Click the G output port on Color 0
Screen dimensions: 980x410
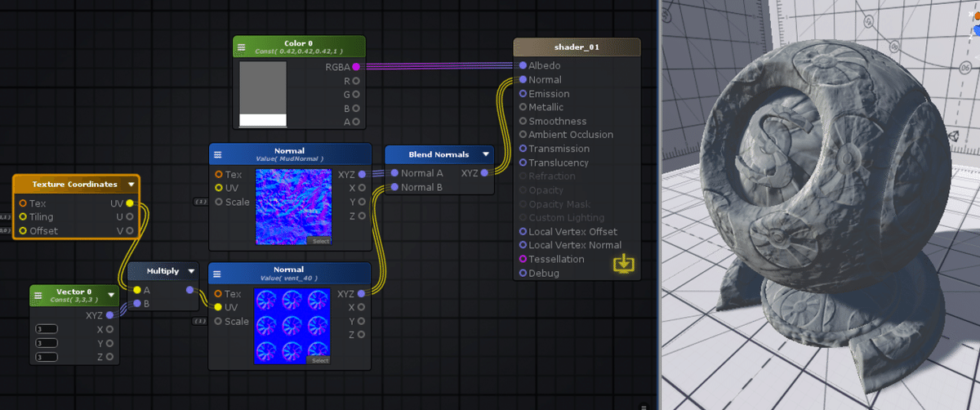coord(356,95)
